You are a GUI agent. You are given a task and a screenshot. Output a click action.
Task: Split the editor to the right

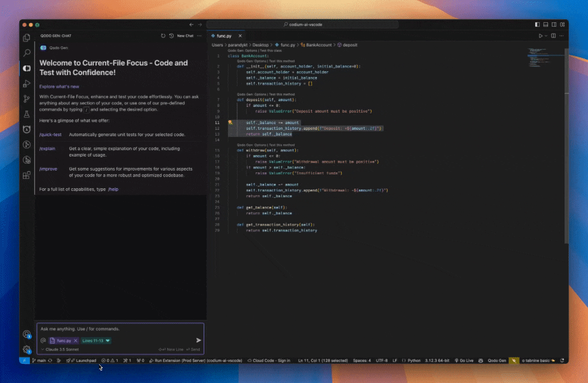click(x=553, y=36)
